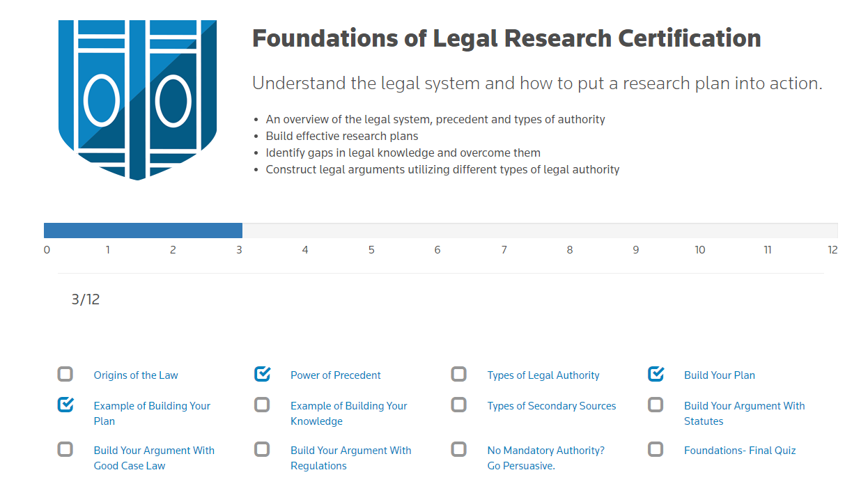The width and height of the screenshot is (868, 484).
Task: Uncheck the Power of Precedent checkbox
Action: pyautogui.click(x=262, y=375)
